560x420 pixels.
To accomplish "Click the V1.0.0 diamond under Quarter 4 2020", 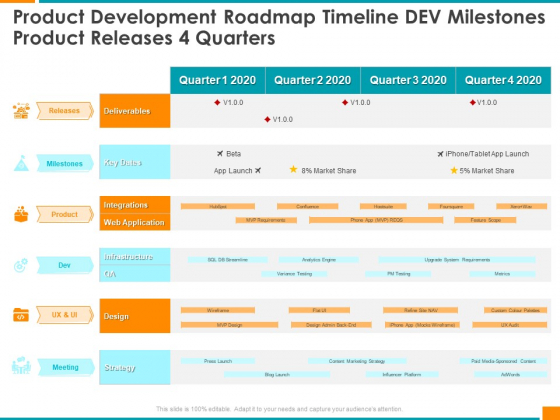I will [x=472, y=102].
